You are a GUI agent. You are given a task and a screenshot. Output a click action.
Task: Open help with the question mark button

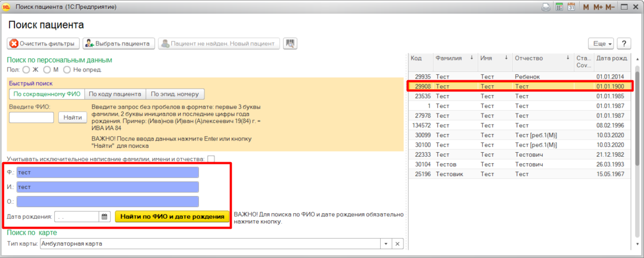tap(624, 43)
